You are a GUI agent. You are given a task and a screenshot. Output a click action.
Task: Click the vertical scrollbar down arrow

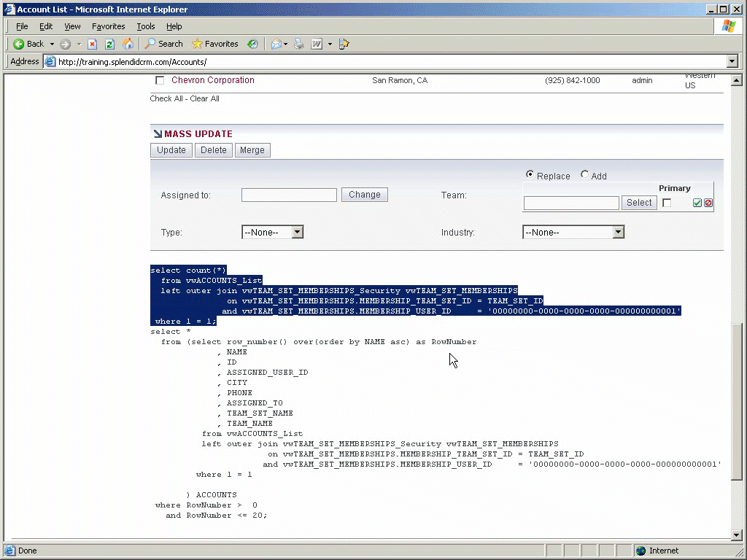[x=736, y=534]
